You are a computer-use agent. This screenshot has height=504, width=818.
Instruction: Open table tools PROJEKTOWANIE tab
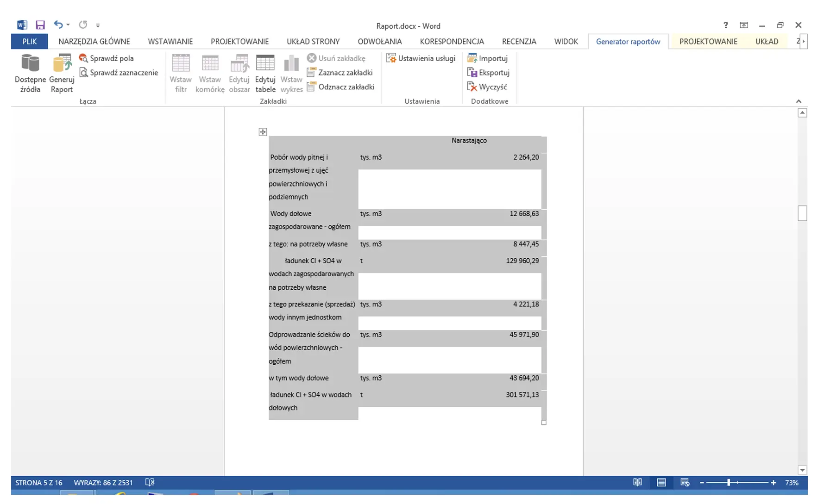(708, 41)
